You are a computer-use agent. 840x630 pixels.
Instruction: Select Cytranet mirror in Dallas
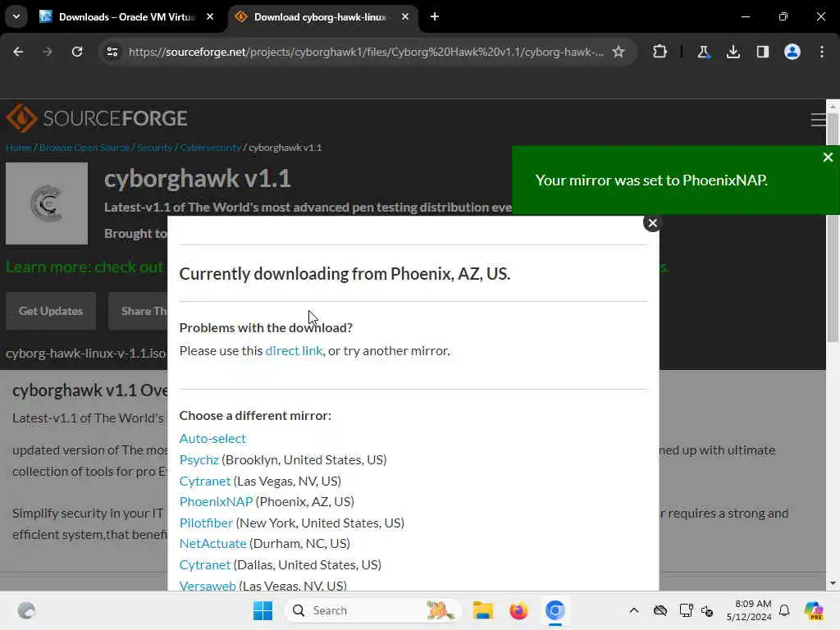pyautogui.click(x=204, y=564)
